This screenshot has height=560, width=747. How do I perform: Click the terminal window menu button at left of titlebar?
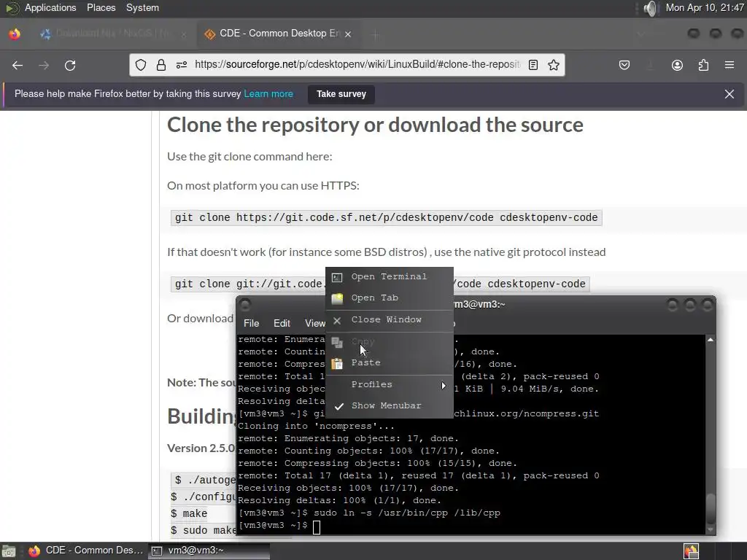point(245,305)
